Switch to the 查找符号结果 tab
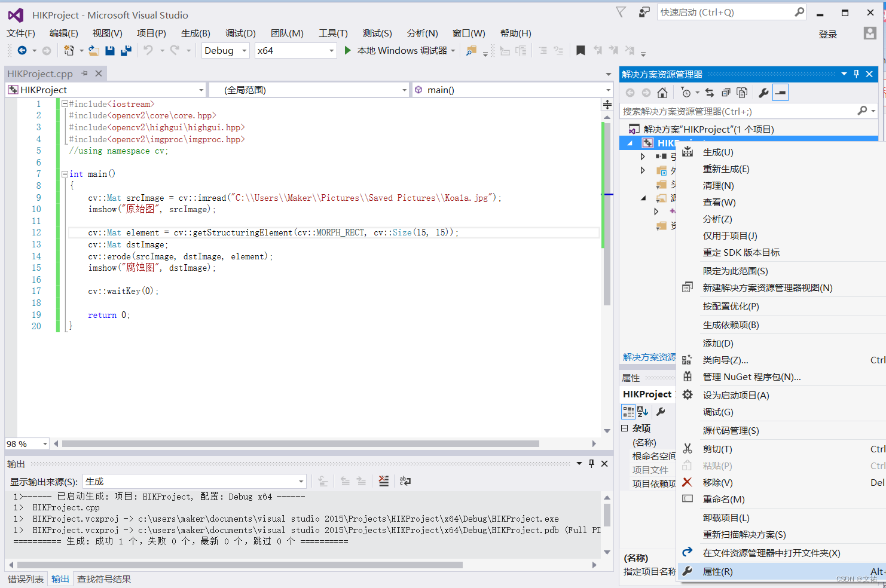This screenshot has width=886, height=588. pyautogui.click(x=104, y=579)
